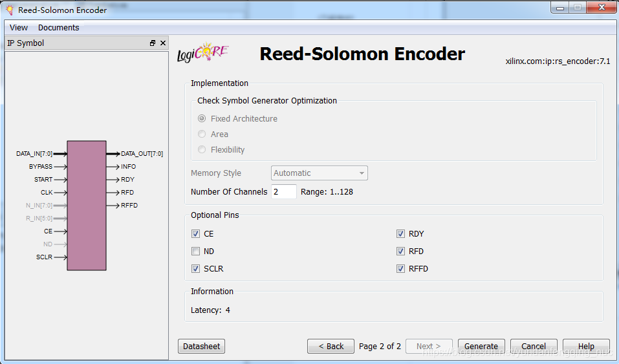
Task: Click the Reed-Solomon Encoder title bar icon
Action: [10, 10]
